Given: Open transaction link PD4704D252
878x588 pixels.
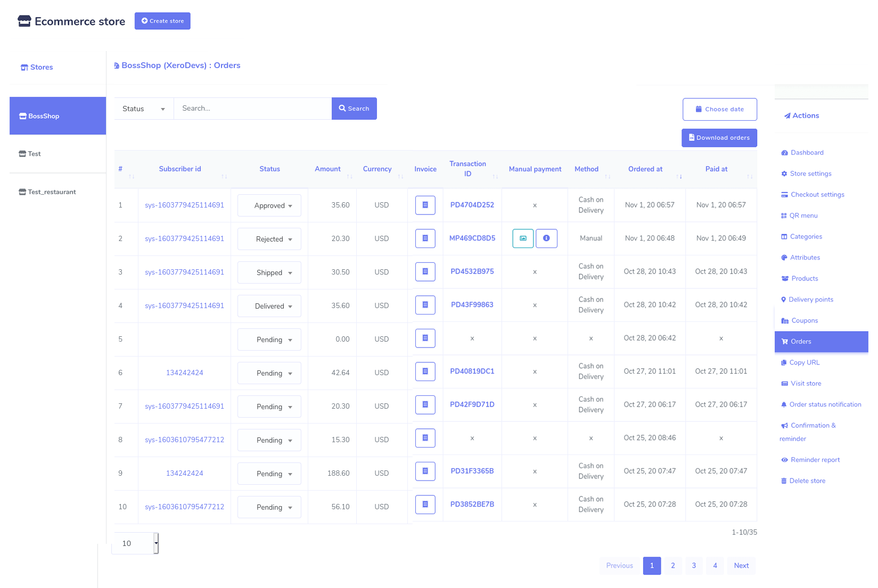Looking at the screenshot, I should click(472, 205).
